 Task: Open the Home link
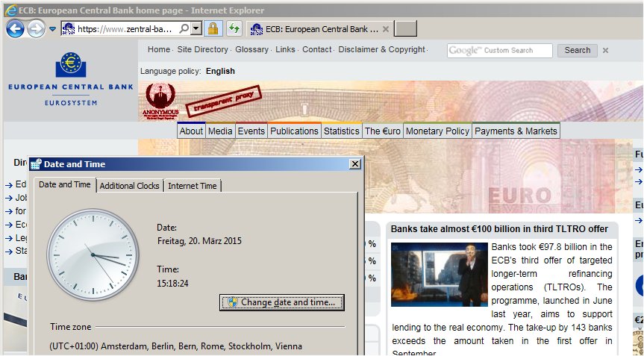coord(159,49)
